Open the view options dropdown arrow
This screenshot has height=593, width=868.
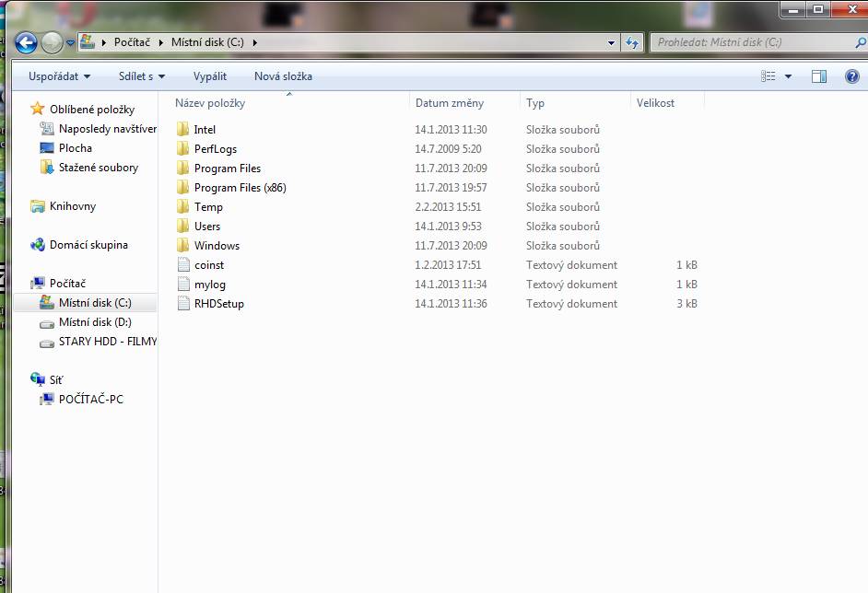[788, 76]
